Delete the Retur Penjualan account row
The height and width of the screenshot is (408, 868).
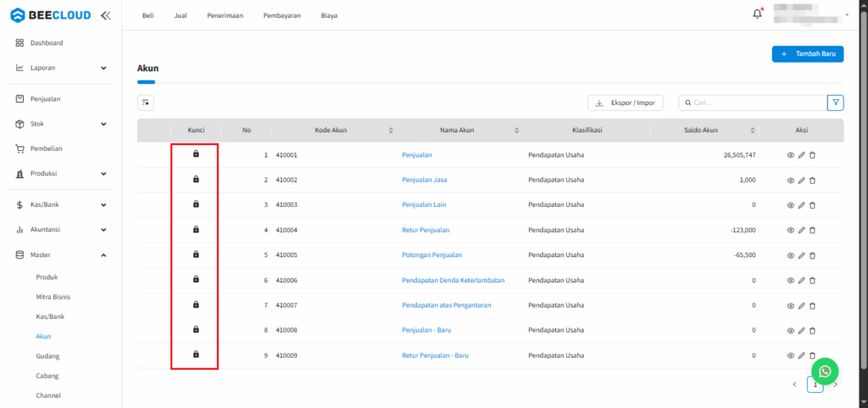tap(812, 230)
